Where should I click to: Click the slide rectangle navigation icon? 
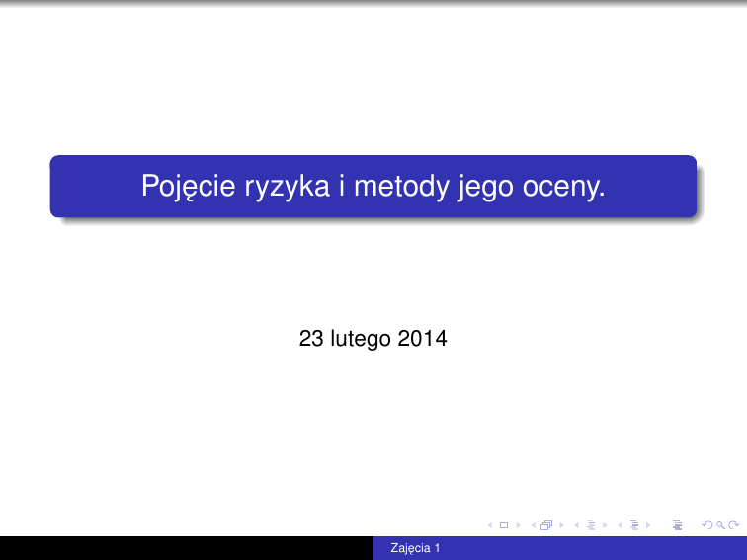click(504, 526)
